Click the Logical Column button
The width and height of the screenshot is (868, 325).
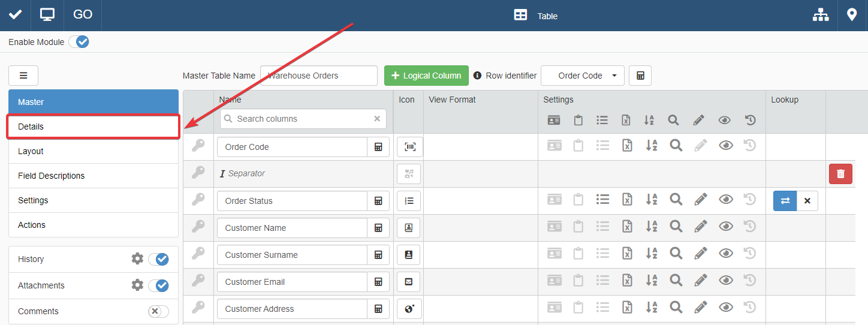426,76
